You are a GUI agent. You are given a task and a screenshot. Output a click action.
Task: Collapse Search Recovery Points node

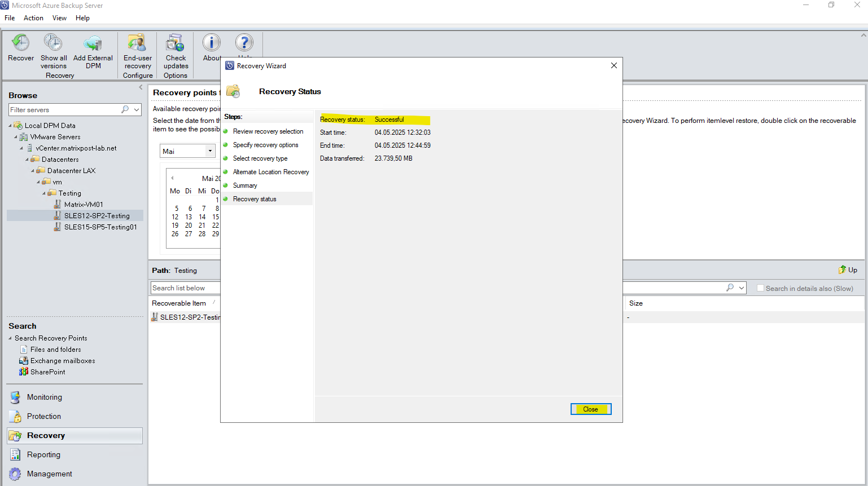point(10,338)
